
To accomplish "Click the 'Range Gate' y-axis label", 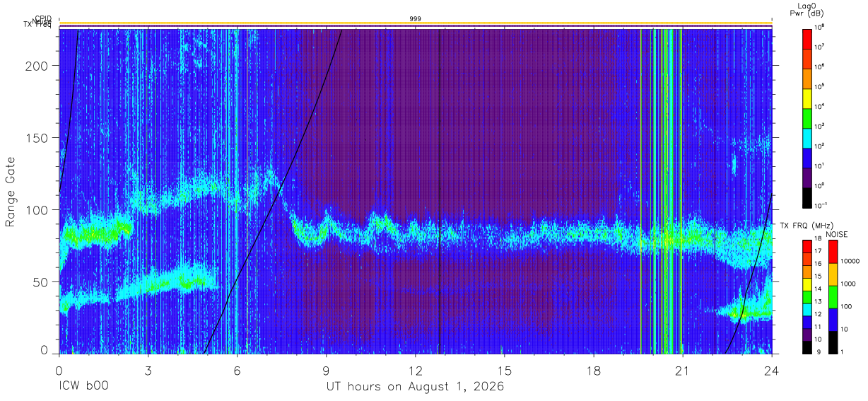I will coord(11,192).
